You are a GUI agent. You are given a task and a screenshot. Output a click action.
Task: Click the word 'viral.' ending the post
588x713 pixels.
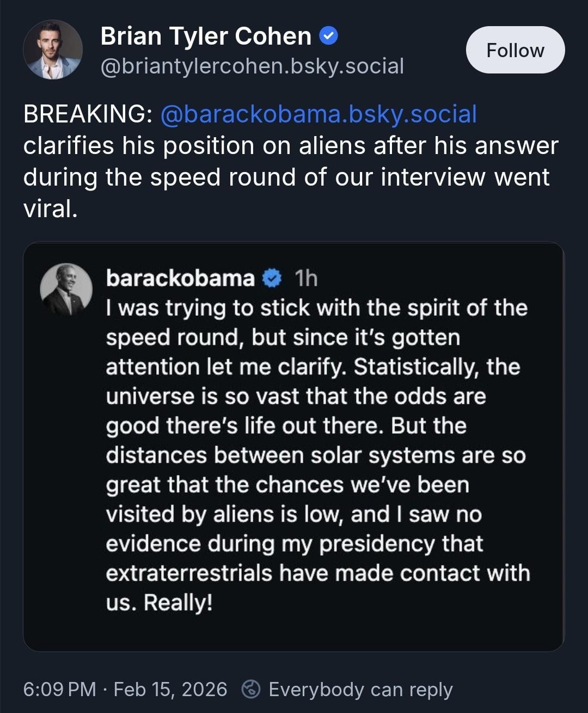[50, 209]
